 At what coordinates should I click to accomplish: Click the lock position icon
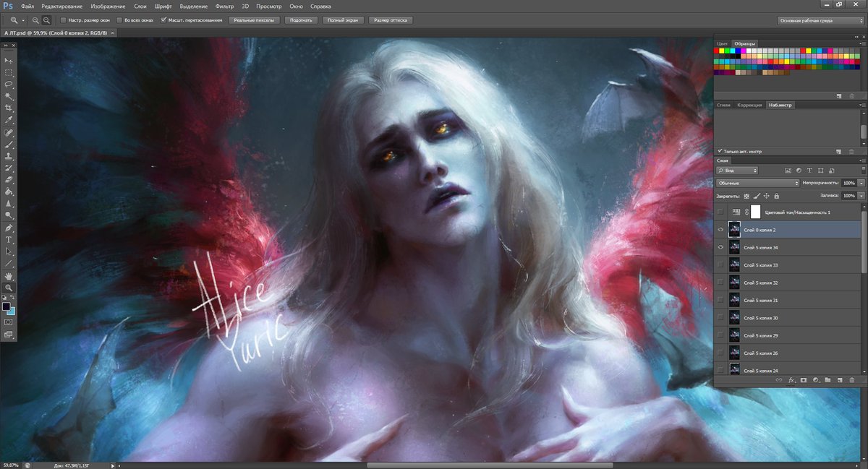click(766, 196)
